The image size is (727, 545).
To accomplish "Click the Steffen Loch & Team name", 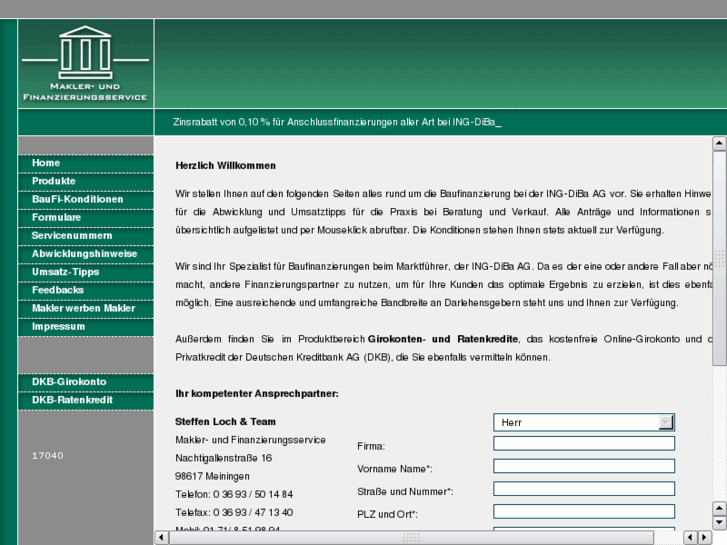I will click(x=225, y=422).
